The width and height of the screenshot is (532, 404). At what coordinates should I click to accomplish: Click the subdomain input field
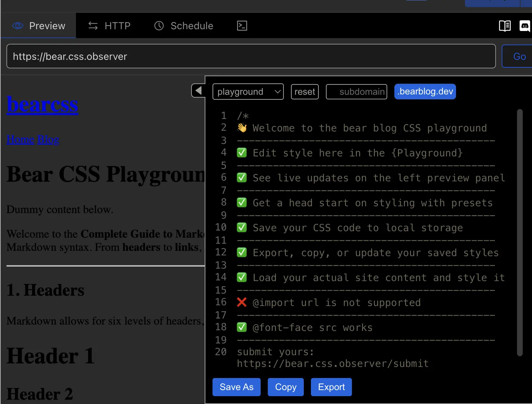point(357,92)
